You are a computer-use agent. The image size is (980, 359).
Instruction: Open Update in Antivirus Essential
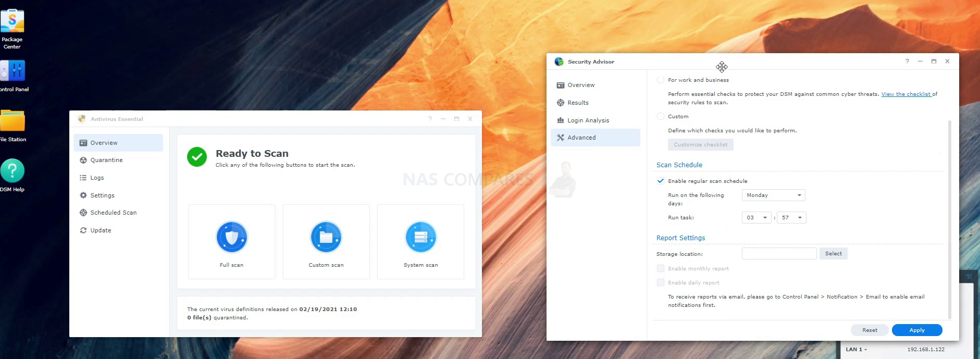coord(118,230)
